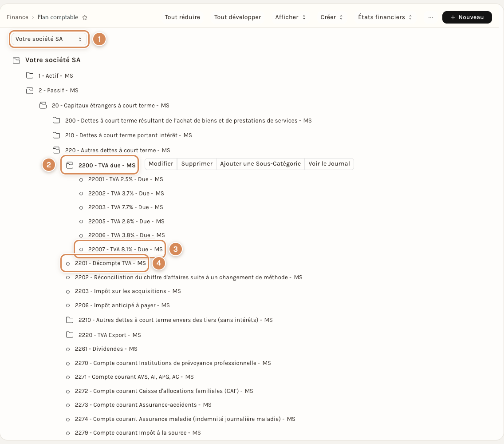Open the Créer menu
This screenshot has height=444, width=504.
332,17
